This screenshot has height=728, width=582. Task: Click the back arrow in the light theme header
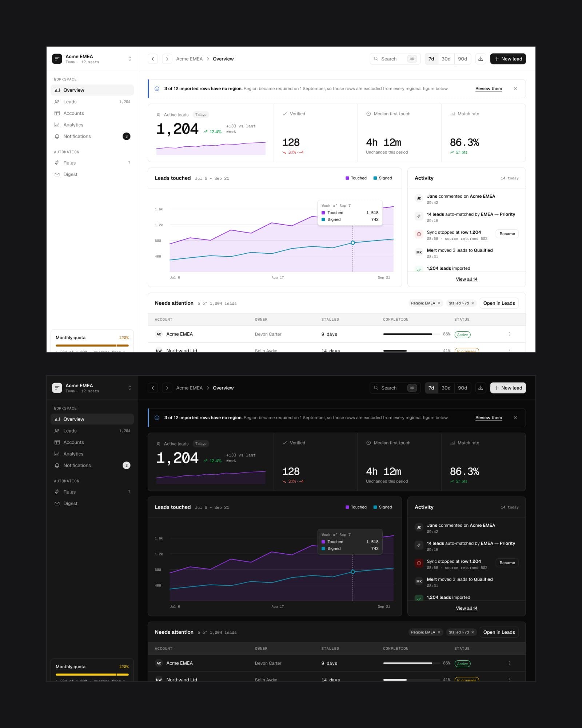pyautogui.click(x=153, y=59)
